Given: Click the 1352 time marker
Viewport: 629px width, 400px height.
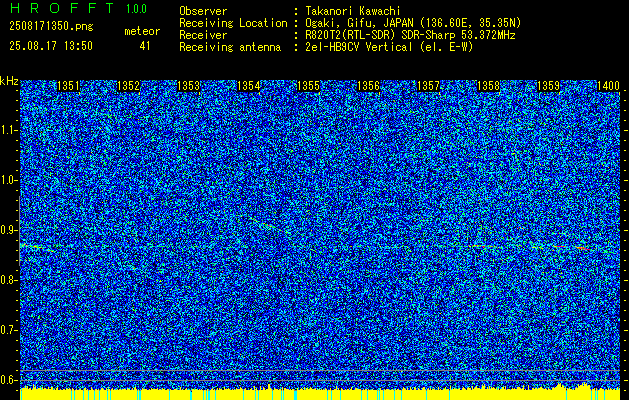Looking at the screenshot, I should click(x=128, y=86).
